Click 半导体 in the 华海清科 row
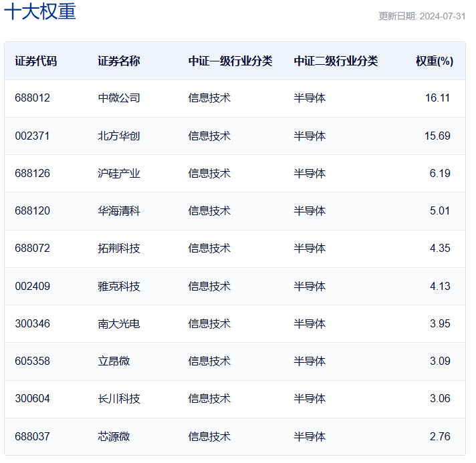Image resolution: width=476 pixels, height=463 pixels. (x=310, y=210)
